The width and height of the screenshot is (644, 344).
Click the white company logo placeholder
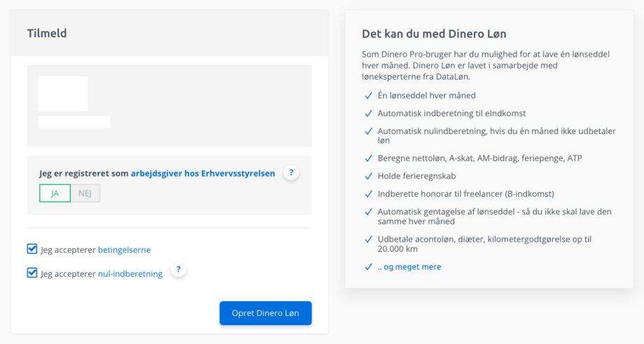pos(63,94)
